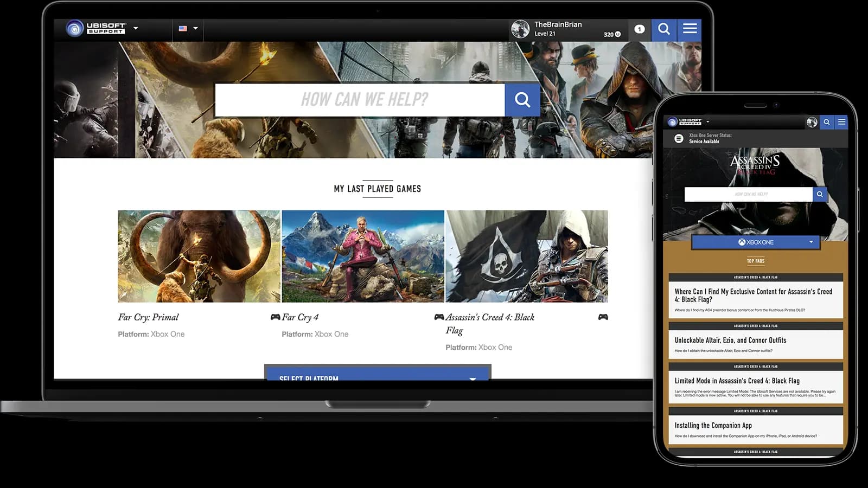The image size is (868, 488).
Task: Click 'Xbox One Server Status: Service Available' text
Action: click(710, 138)
